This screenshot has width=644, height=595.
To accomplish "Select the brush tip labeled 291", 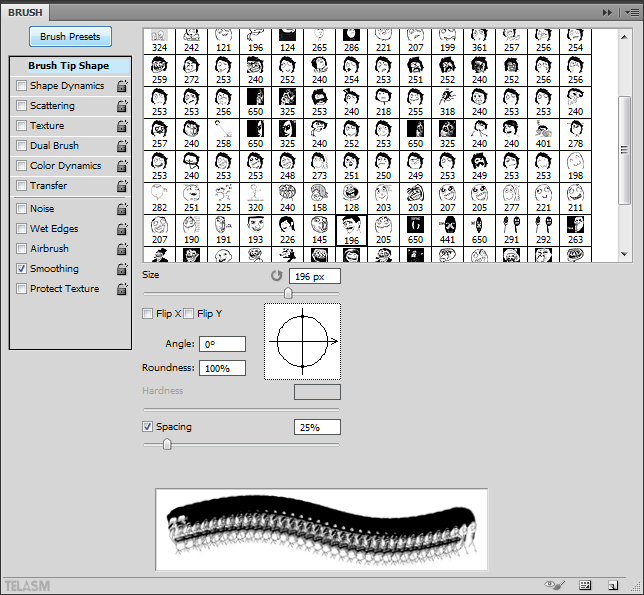I will 511,230.
